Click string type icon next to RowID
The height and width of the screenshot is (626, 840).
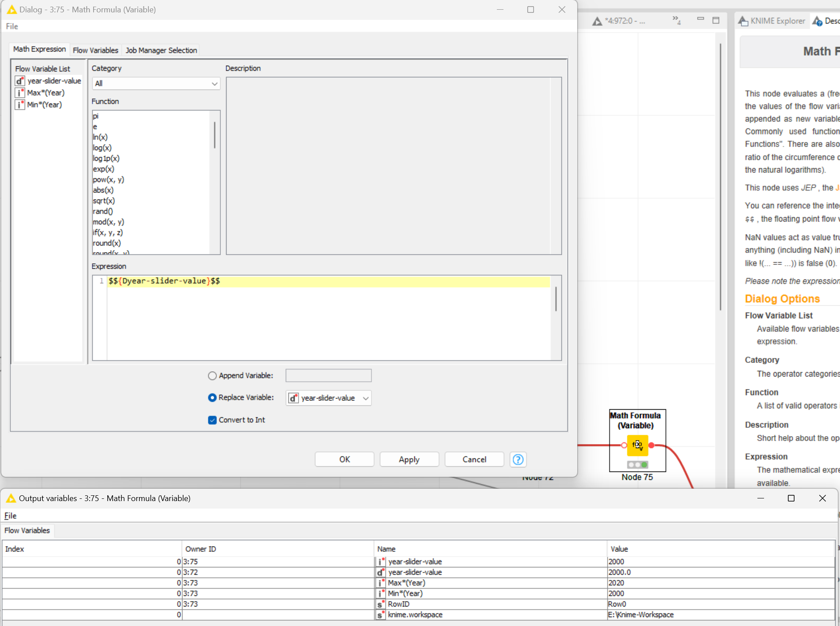click(x=381, y=604)
